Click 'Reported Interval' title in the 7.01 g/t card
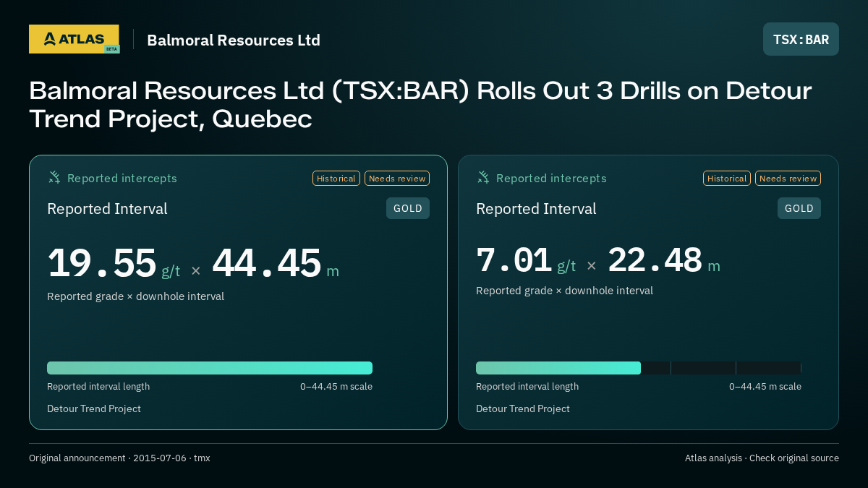Viewport: 868px width, 488px height. [x=536, y=209]
